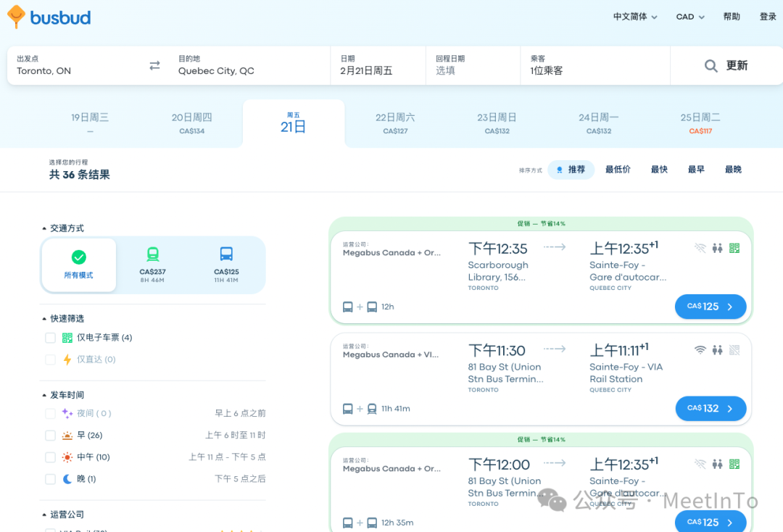Screen dimensions: 783x532
Task: Click the sunrise morning icon
Action: click(67, 436)
